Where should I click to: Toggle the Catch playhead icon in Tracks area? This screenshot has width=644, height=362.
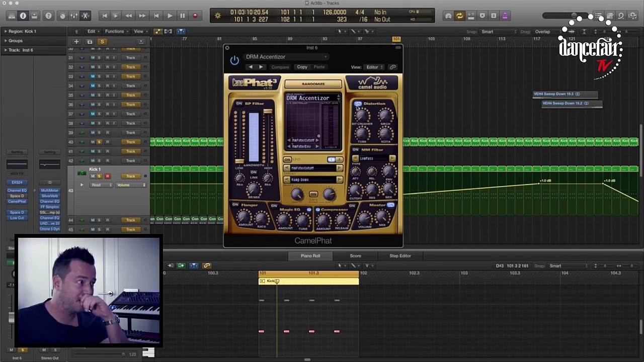181,31
